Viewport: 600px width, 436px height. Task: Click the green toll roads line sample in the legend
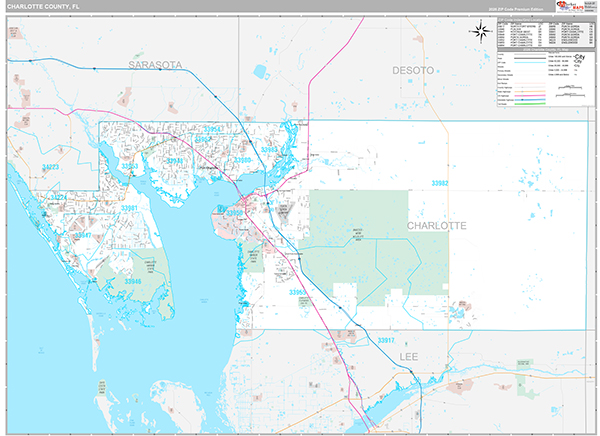(x=530, y=104)
